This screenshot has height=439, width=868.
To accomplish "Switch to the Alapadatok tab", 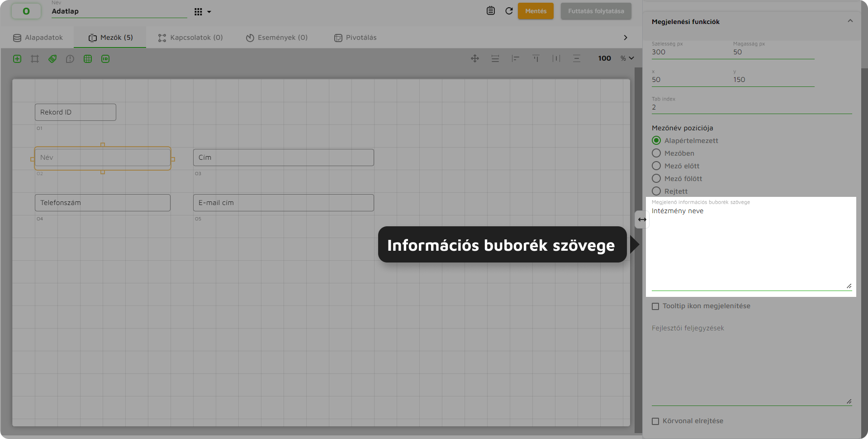I will [x=38, y=38].
